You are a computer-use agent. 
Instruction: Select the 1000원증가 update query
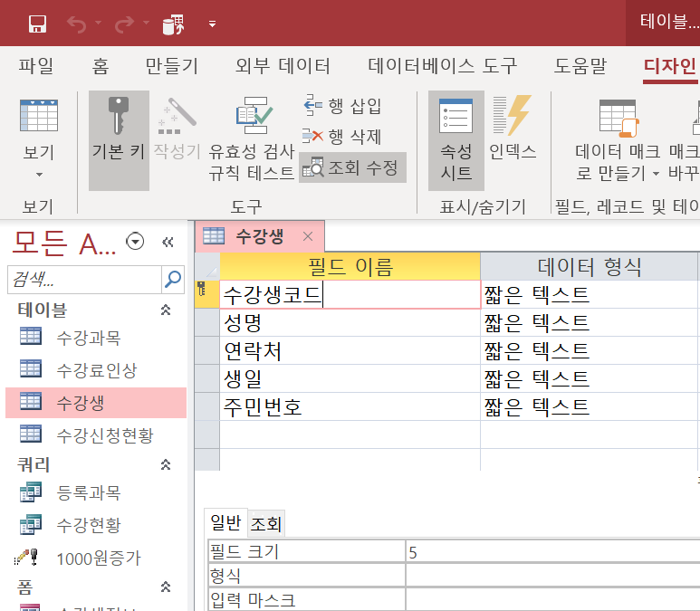[x=98, y=558]
